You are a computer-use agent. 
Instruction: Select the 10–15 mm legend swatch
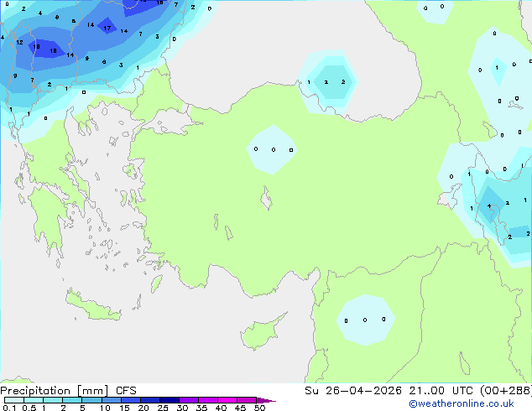pyautogui.click(x=112, y=400)
